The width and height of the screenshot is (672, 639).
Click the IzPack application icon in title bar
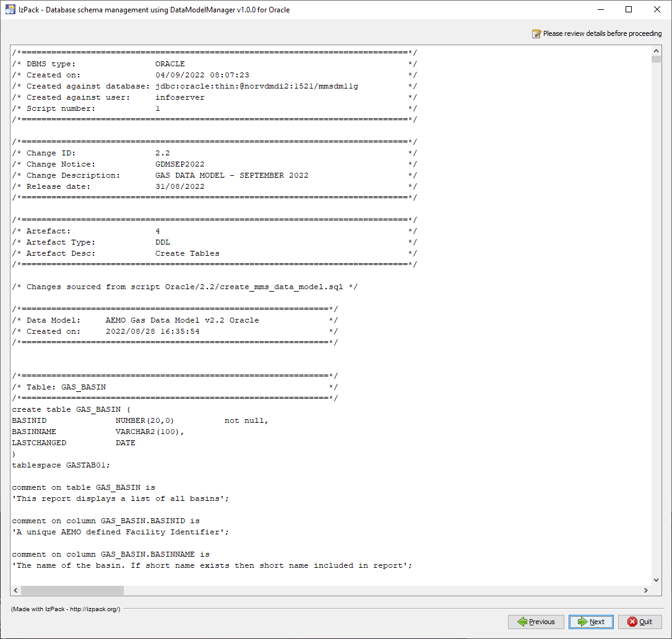pos(11,9)
